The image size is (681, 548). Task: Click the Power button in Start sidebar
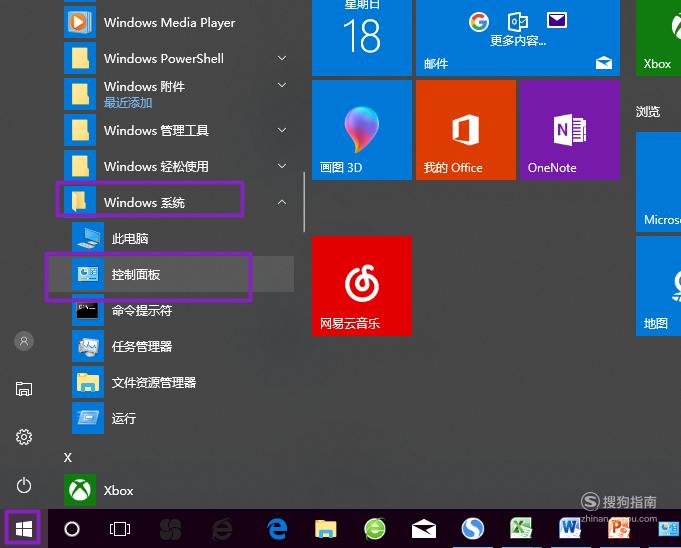[x=24, y=485]
